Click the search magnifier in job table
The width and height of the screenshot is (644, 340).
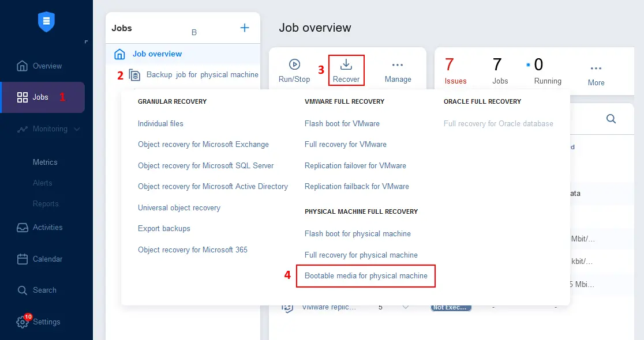611,119
